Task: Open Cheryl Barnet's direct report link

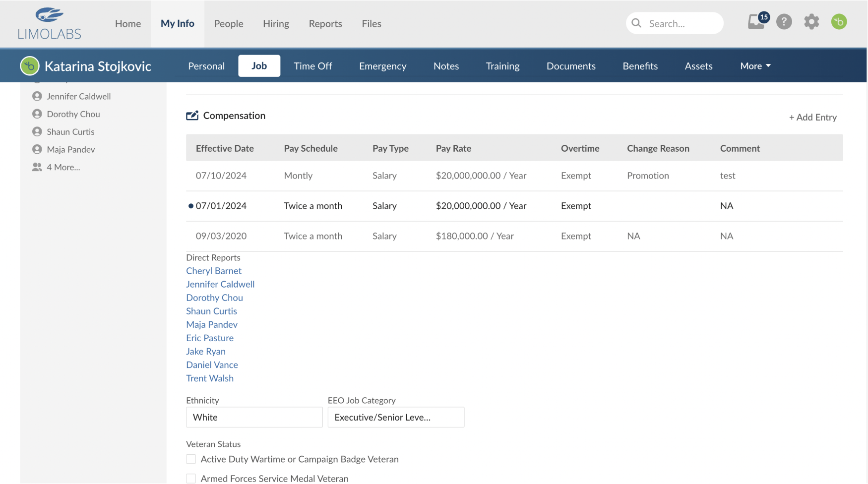Action: 214,271
